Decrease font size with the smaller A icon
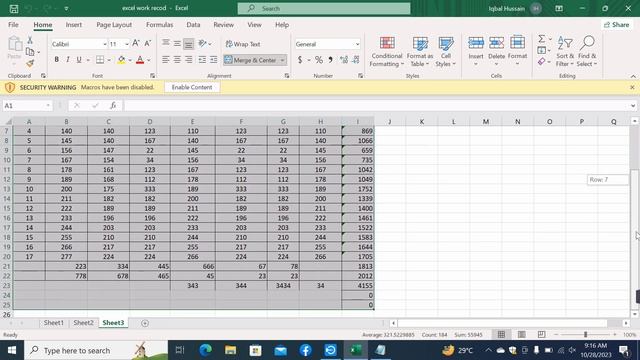Image resolution: width=640 pixels, height=360 pixels. click(148, 43)
